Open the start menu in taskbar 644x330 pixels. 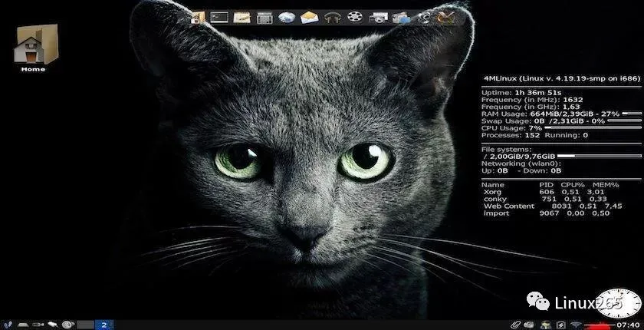pyautogui.click(x=8, y=325)
